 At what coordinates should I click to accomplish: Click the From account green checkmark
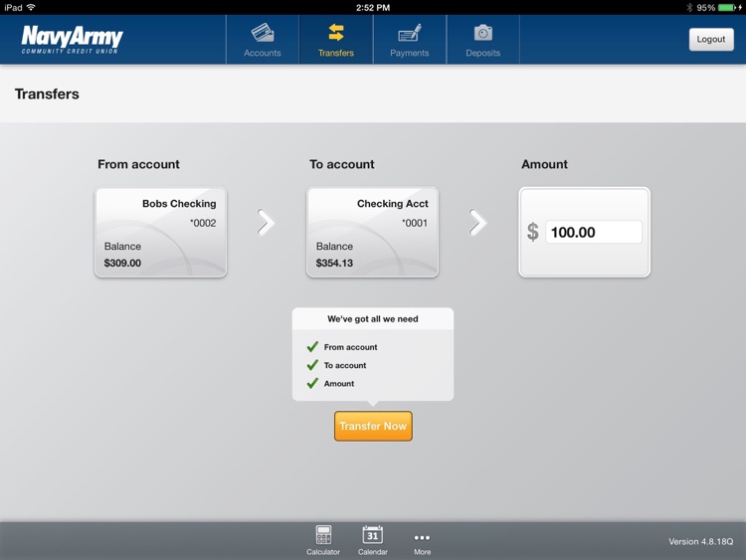312,347
